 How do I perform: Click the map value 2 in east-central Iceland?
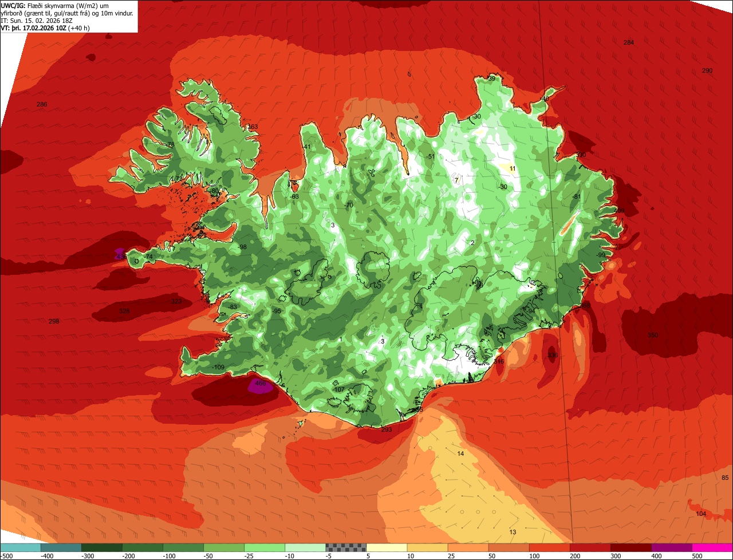click(x=472, y=243)
